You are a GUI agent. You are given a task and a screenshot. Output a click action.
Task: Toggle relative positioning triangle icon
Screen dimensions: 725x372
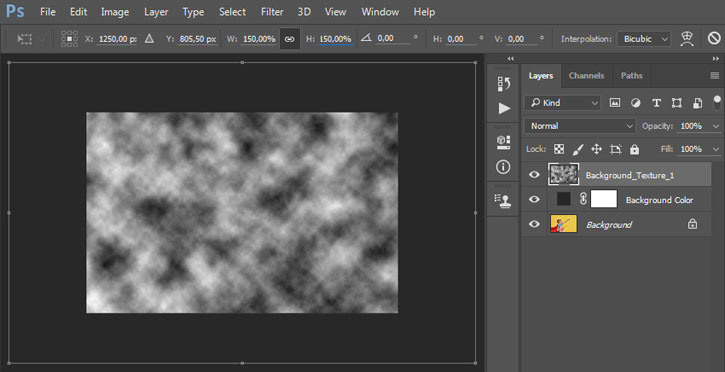(149, 39)
